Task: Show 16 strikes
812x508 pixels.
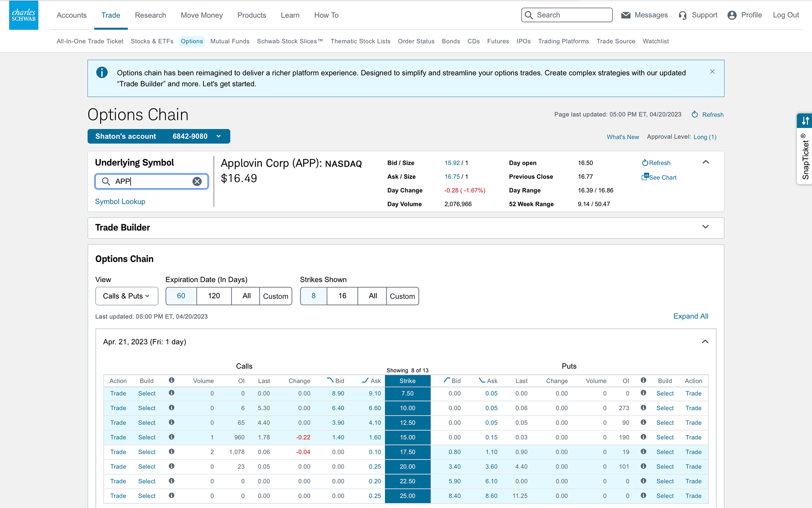Action: pos(342,296)
